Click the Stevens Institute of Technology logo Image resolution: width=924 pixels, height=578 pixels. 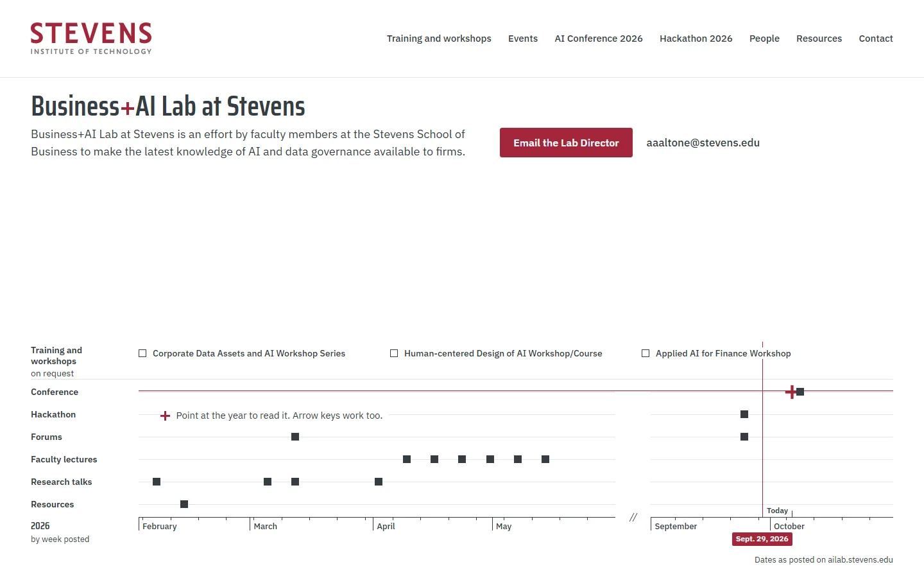point(91,39)
